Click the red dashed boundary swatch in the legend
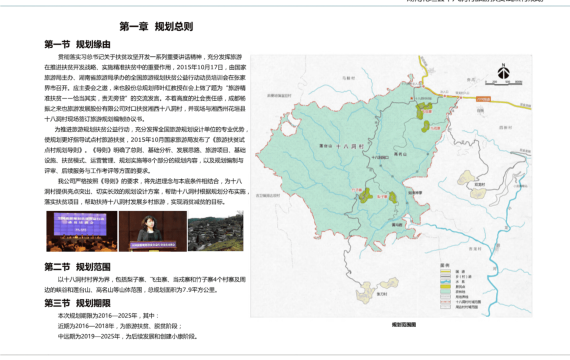 click(x=445, y=302)
